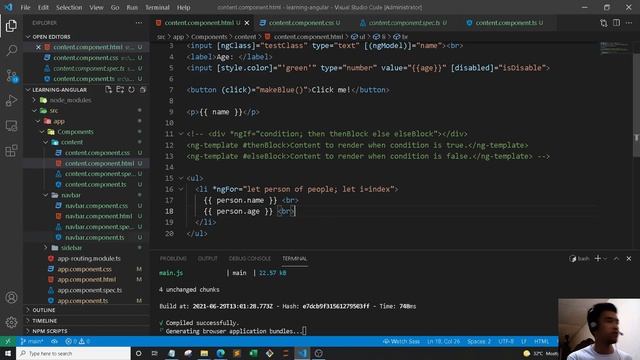Open the Search view in activity bar
The image size is (640, 360).
(x=11, y=51)
